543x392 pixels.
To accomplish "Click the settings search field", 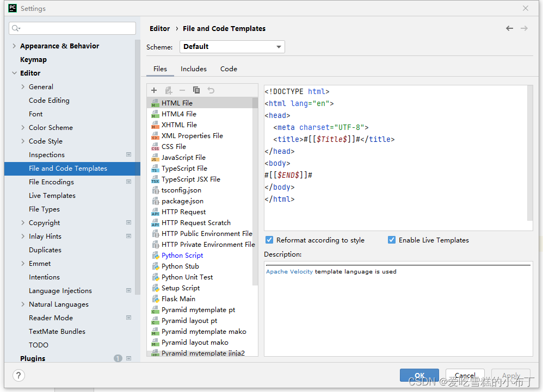I will [72, 28].
